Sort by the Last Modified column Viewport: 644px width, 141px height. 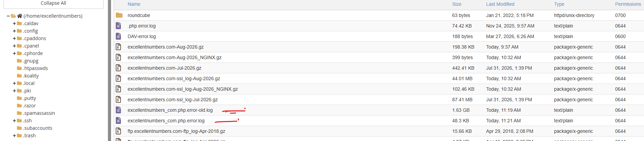(x=500, y=4)
